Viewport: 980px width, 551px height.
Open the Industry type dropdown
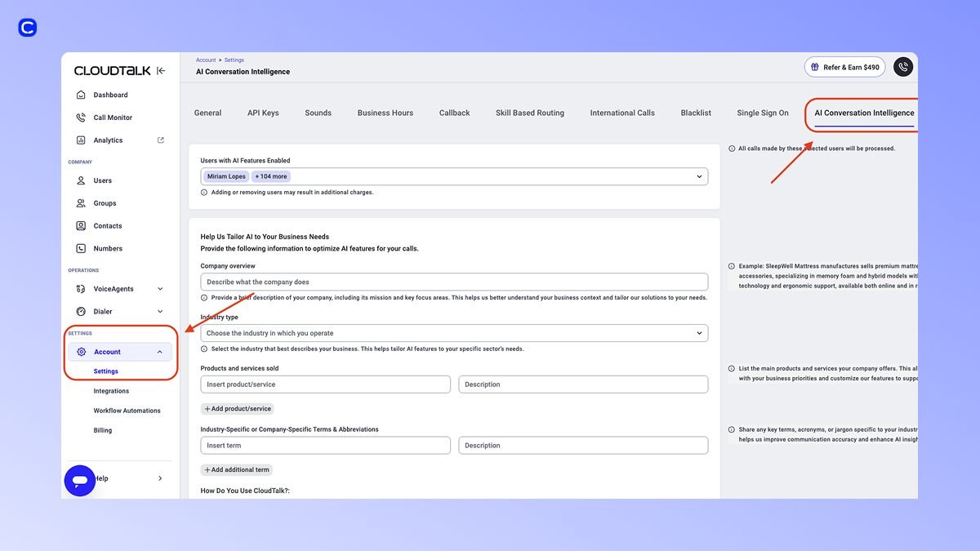[454, 333]
